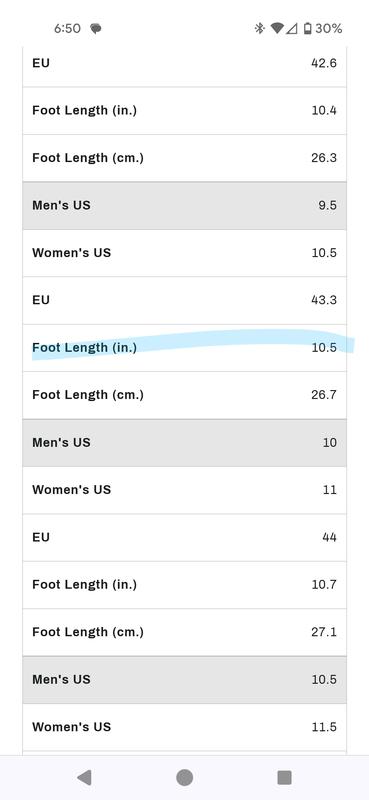369x800 pixels.
Task: Select the Men's US 9.5 header row
Action: (x=184, y=206)
